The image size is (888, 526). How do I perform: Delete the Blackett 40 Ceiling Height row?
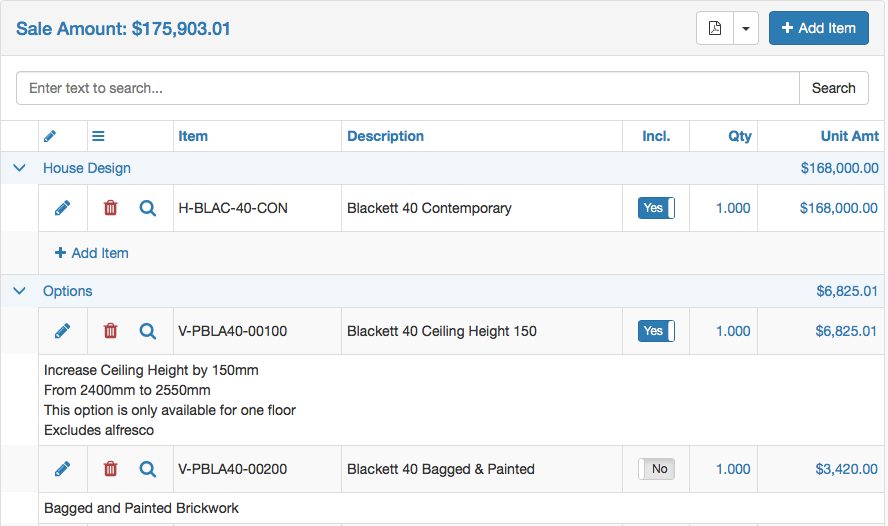click(110, 331)
